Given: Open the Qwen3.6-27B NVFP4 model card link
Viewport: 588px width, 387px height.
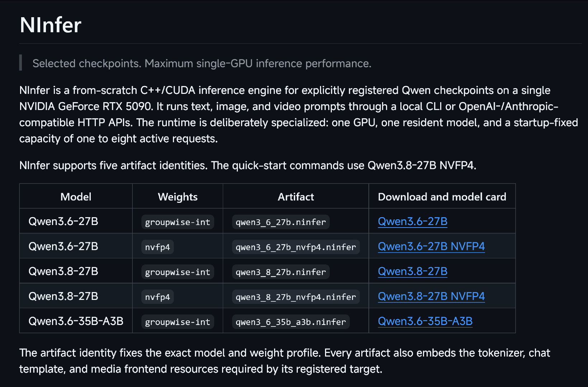Looking at the screenshot, I should tap(431, 247).
